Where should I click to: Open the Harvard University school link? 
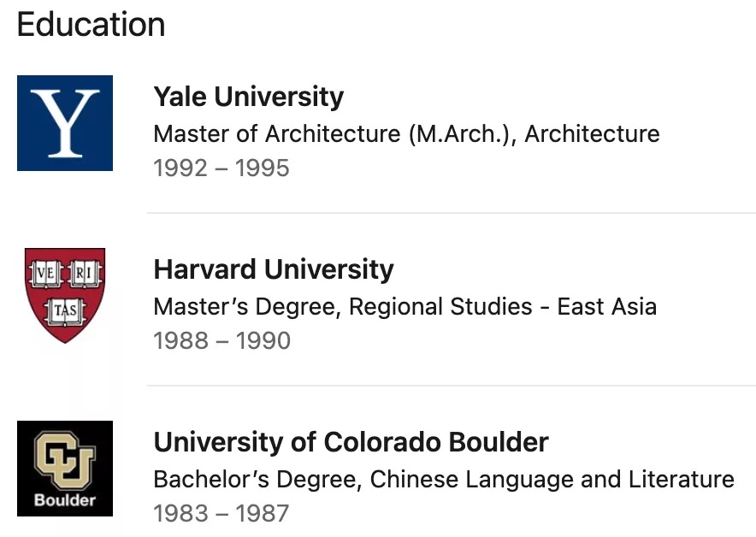pos(274,269)
